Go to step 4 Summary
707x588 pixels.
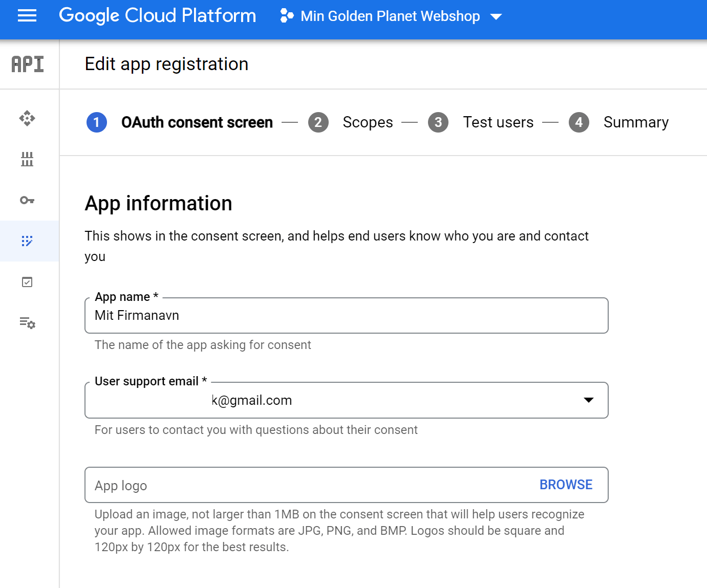tap(619, 122)
